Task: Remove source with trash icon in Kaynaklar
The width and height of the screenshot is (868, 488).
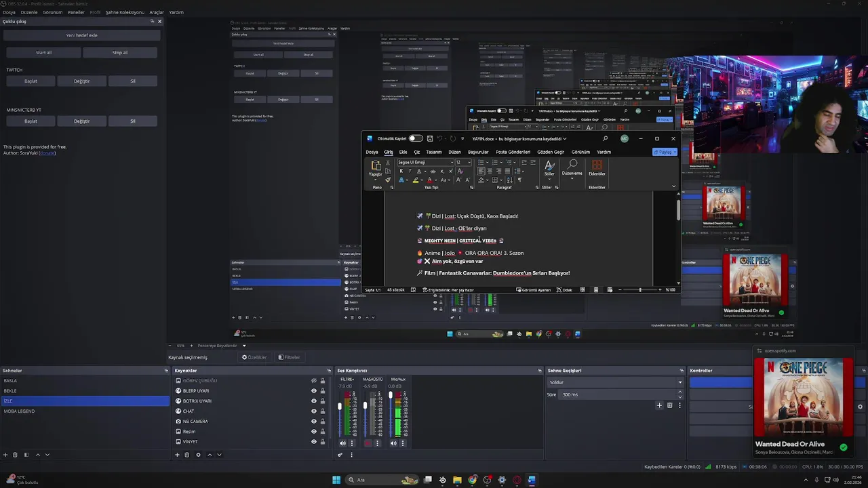Action: (187, 455)
